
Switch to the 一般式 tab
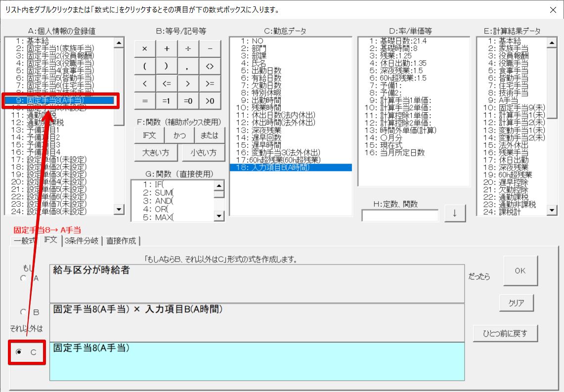[x=25, y=241]
